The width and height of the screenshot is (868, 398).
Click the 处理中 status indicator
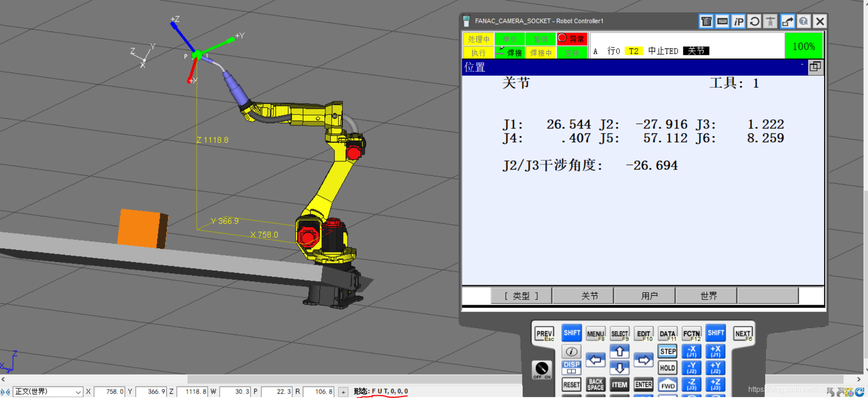point(478,39)
